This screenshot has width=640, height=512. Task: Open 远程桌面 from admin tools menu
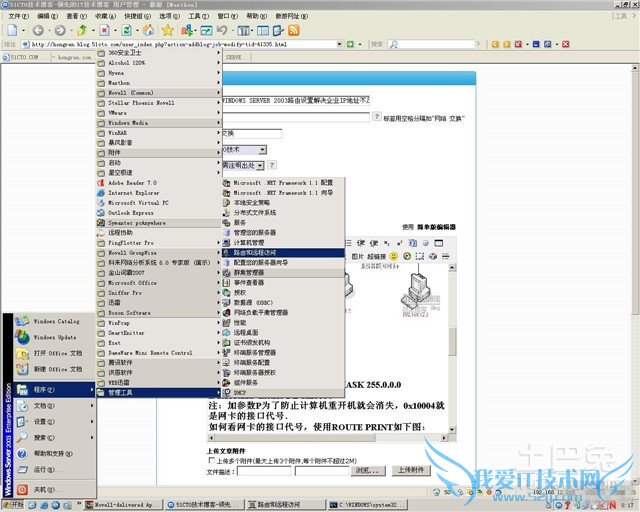point(283,332)
